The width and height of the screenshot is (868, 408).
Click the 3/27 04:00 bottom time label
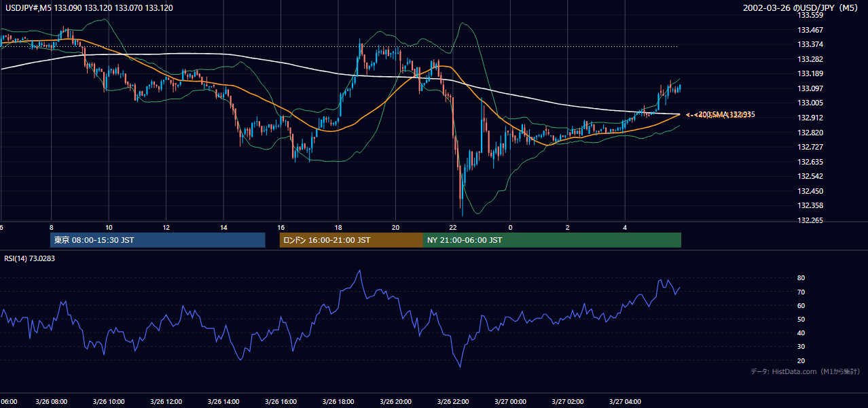click(x=625, y=401)
